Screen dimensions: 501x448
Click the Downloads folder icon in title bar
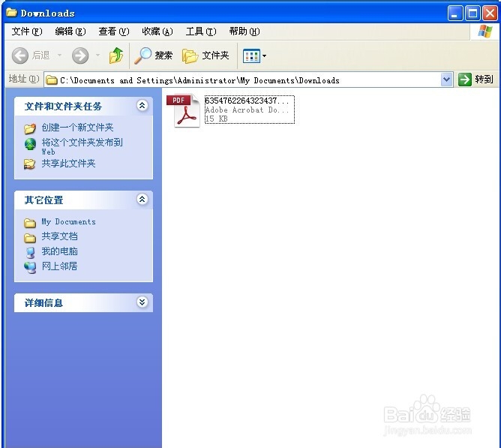tap(11, 13)
